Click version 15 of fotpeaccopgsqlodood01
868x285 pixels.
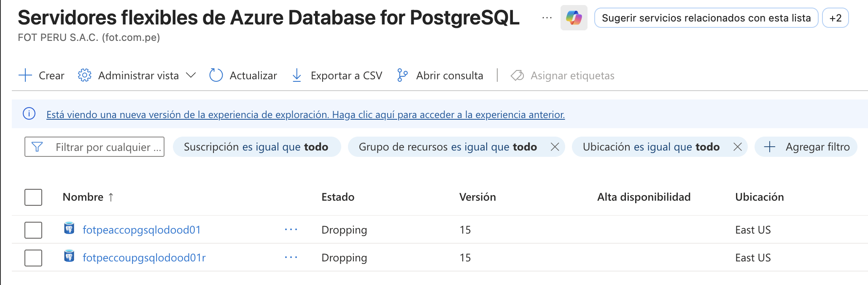tap(465, 230)
